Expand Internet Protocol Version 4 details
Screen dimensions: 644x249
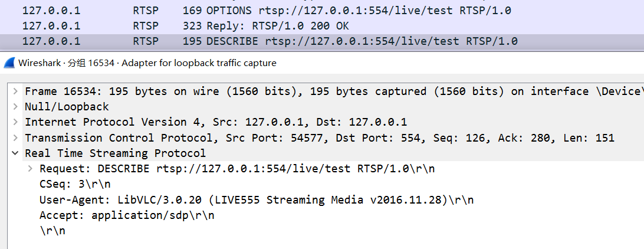point(15,122)
